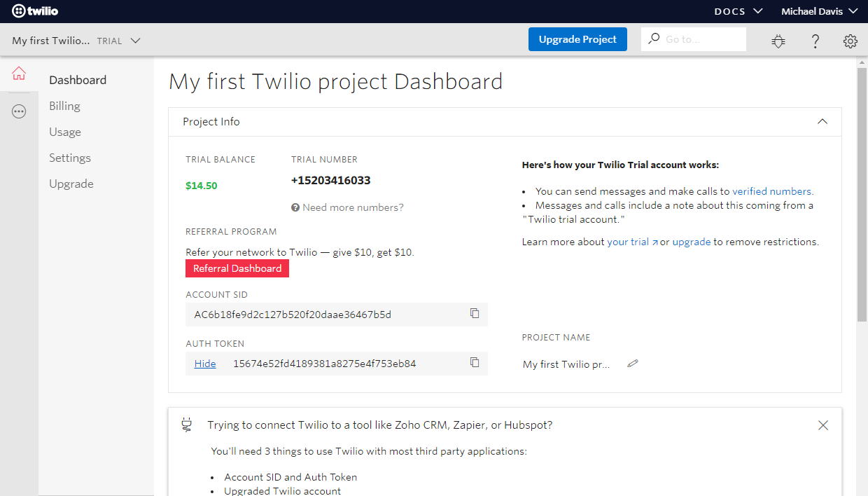Open the Michael Davis account menu

tap(819, 11)
